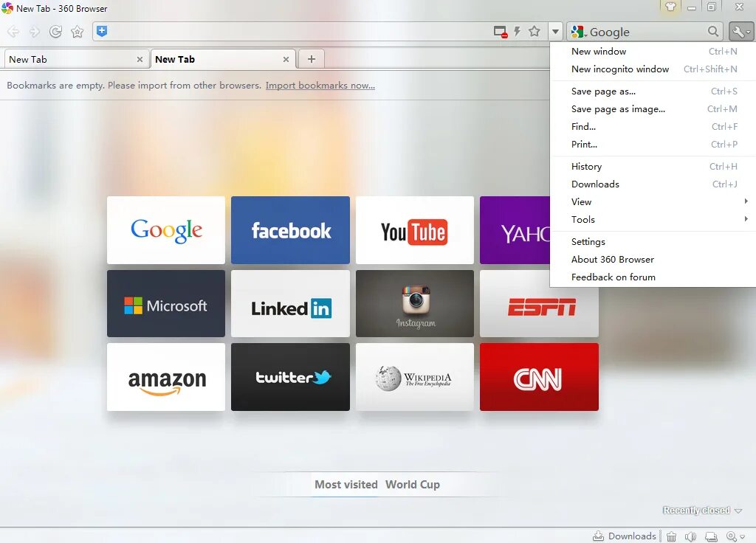
Task: Click the status bar window icon beside the speaker
Action: click(711, 536)
